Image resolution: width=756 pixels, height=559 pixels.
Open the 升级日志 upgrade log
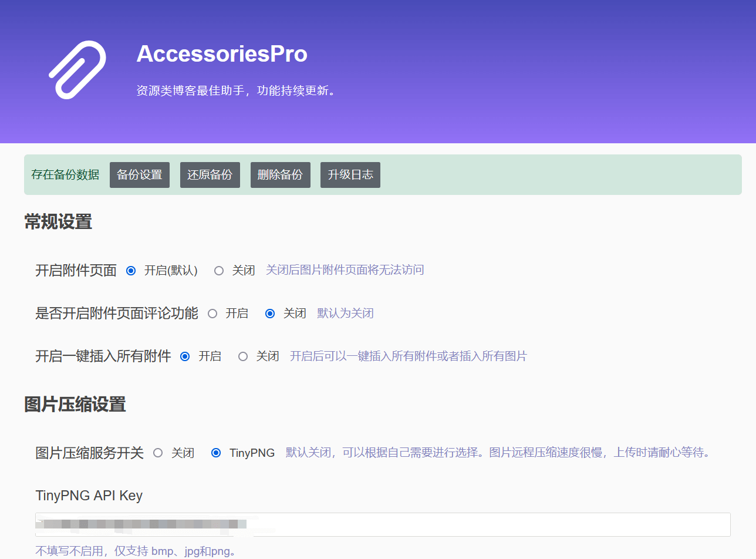point(350,174)
